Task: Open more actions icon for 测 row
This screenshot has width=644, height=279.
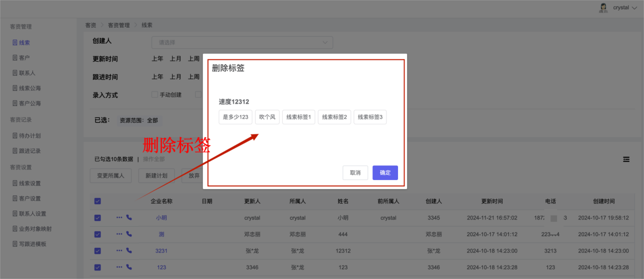Action: pos(119,234)
